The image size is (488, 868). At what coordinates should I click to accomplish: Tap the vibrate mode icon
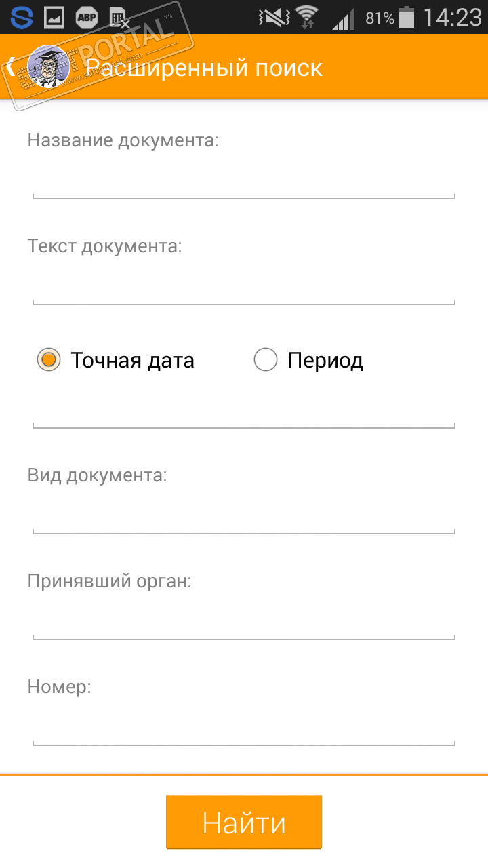tap(274, 17)
